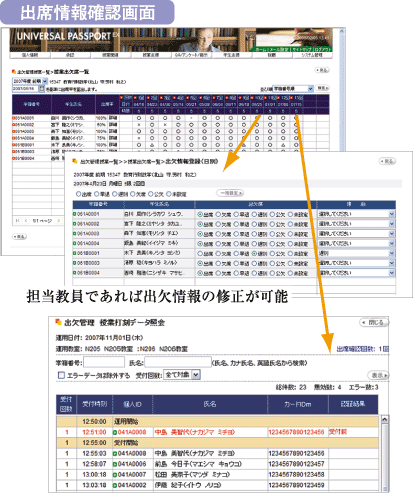Click the 一括設定 button

(x=230, y=193)
